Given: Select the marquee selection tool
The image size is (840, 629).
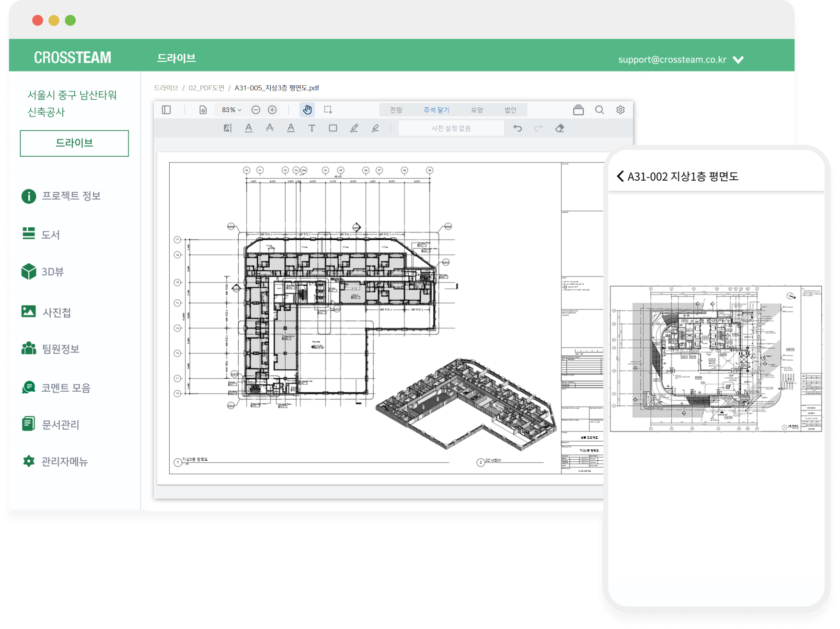Looking at the screenshot, I should tap(328, 110).
